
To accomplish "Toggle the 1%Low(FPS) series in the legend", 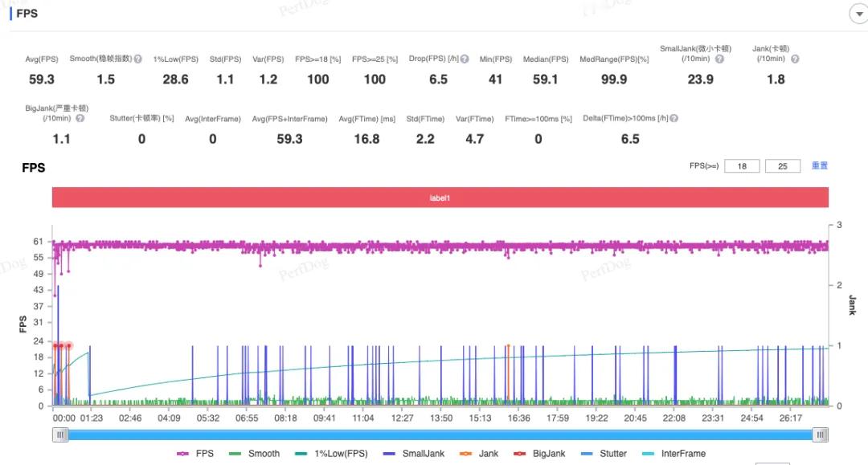I will [x=331, y=454].
